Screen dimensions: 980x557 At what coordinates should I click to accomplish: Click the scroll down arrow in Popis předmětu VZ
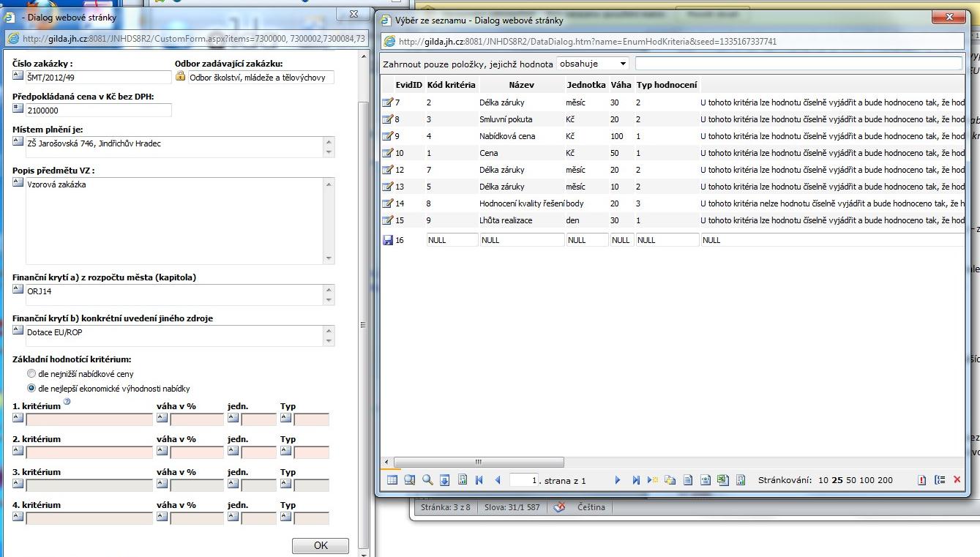[x=329, y=258]
